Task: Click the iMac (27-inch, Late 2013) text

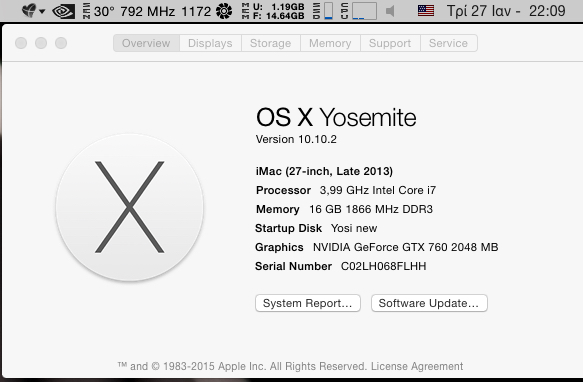Action: [x=324, y=171]
